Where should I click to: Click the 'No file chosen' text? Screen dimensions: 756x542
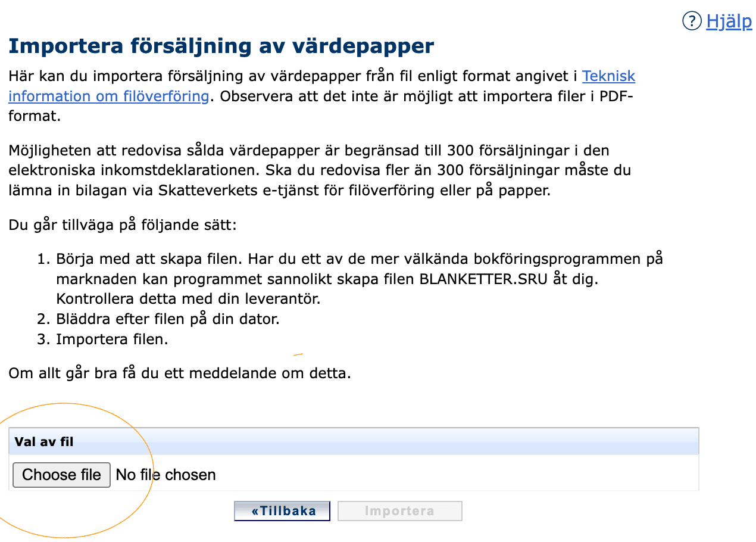[165, 475]
